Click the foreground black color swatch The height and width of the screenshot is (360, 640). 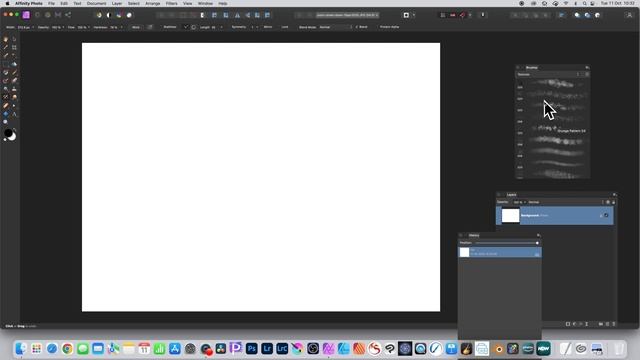[8, 133]
